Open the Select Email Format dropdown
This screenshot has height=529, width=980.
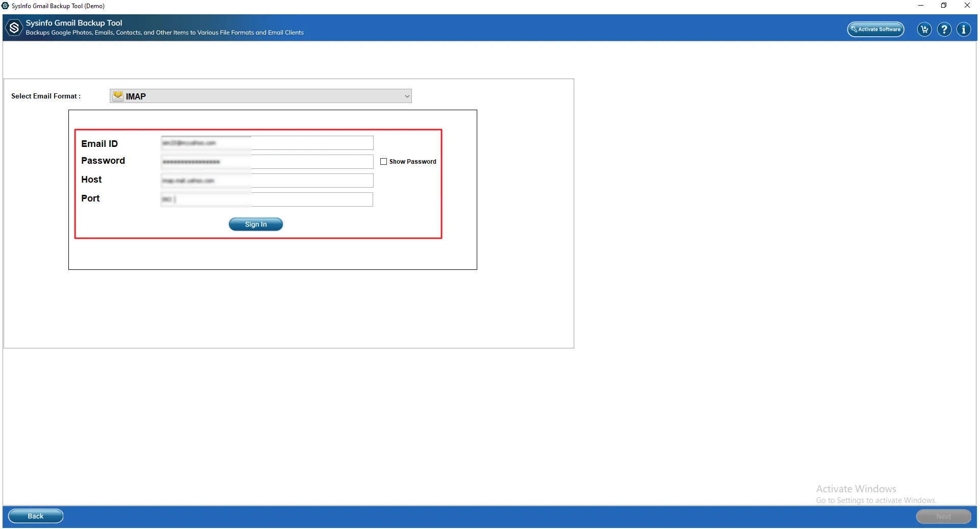(260, 96)
